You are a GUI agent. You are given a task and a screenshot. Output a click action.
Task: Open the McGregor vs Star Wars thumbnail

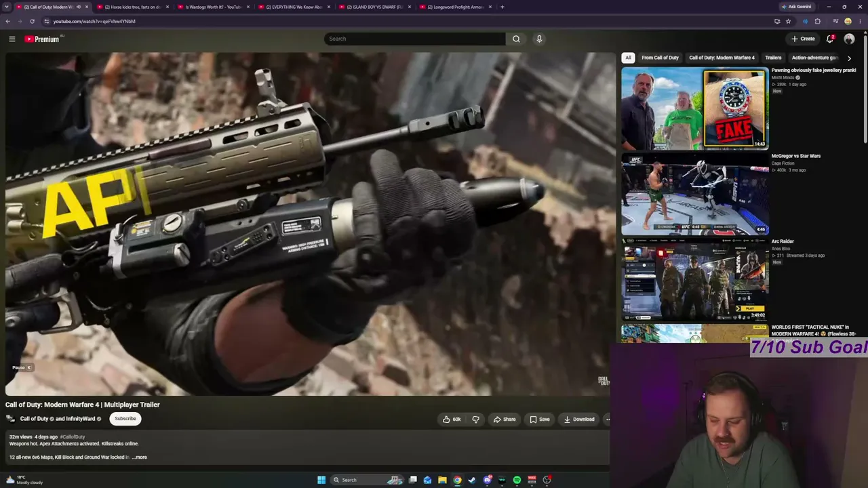pyautogui.click(x=694, y=194)
